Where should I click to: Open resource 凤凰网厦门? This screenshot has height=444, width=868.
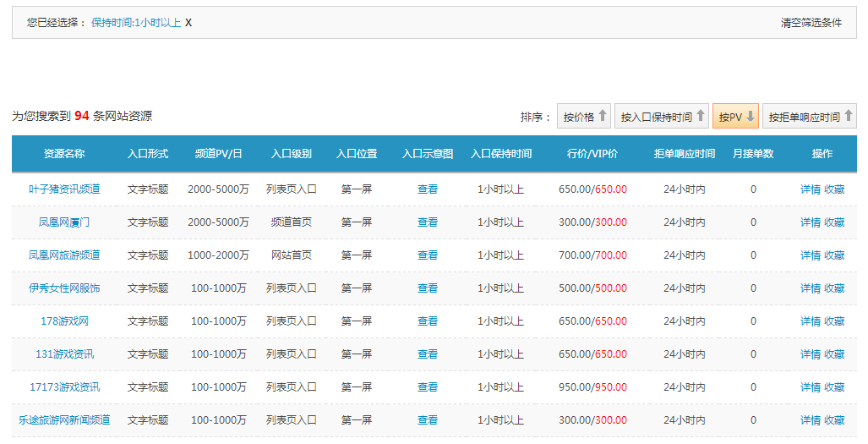click(x=64, y=222)
